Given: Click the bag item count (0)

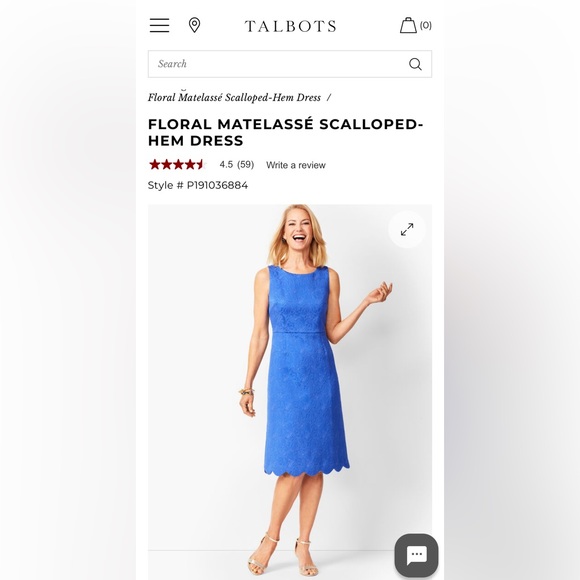Looking at the screenshot, I should 425,25.
